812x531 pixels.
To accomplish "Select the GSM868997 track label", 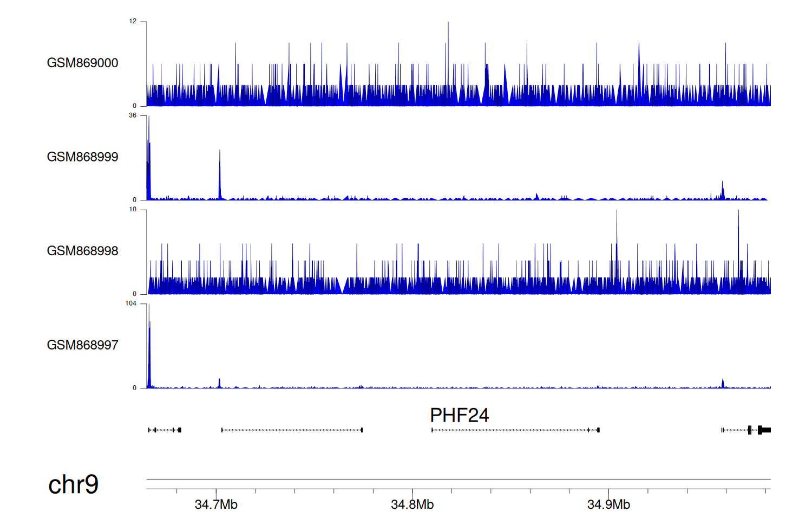I will (x=82, y=345).
